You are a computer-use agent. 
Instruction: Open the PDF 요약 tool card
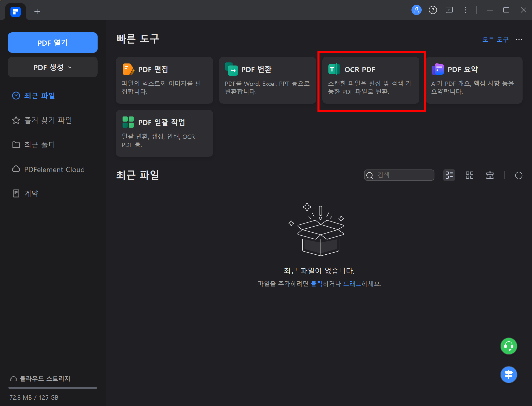tap(474, 80)
